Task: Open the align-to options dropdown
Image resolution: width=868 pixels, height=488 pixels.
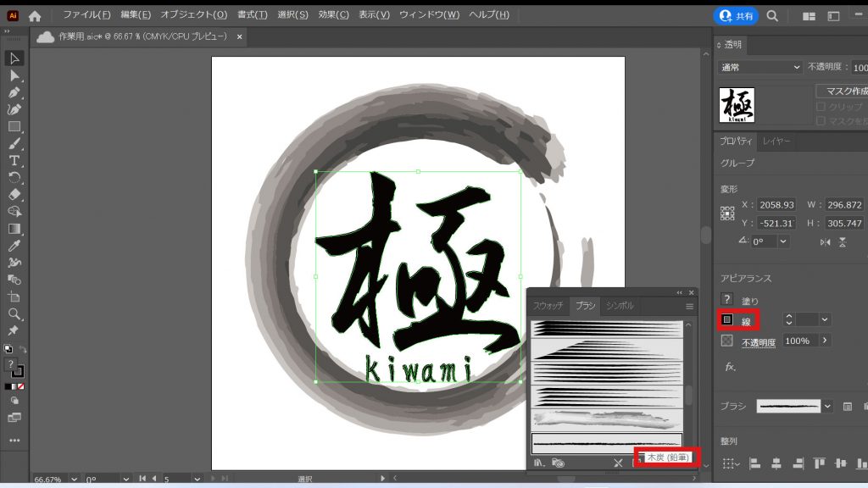Action: click(731, 463)
